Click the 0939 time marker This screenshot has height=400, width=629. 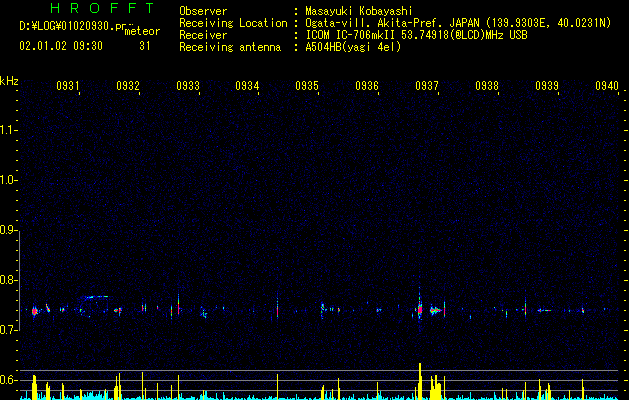pyautogui.click(x=547, y=86)
